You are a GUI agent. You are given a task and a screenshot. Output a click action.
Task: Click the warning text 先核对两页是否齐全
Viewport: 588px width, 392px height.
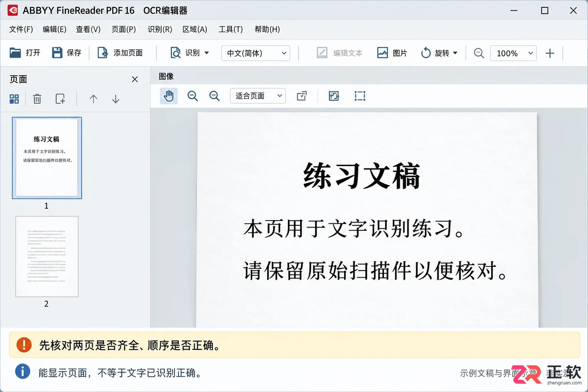pos(89,345)
